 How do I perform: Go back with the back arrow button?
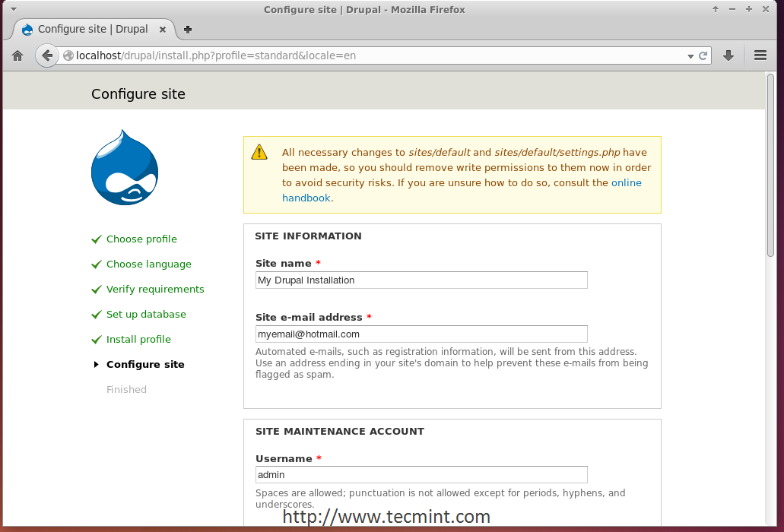coord(47,55)
